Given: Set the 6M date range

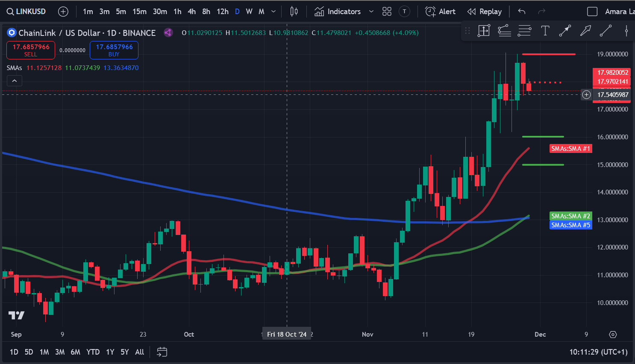Looking at the screenshot, I should [75, 352].
